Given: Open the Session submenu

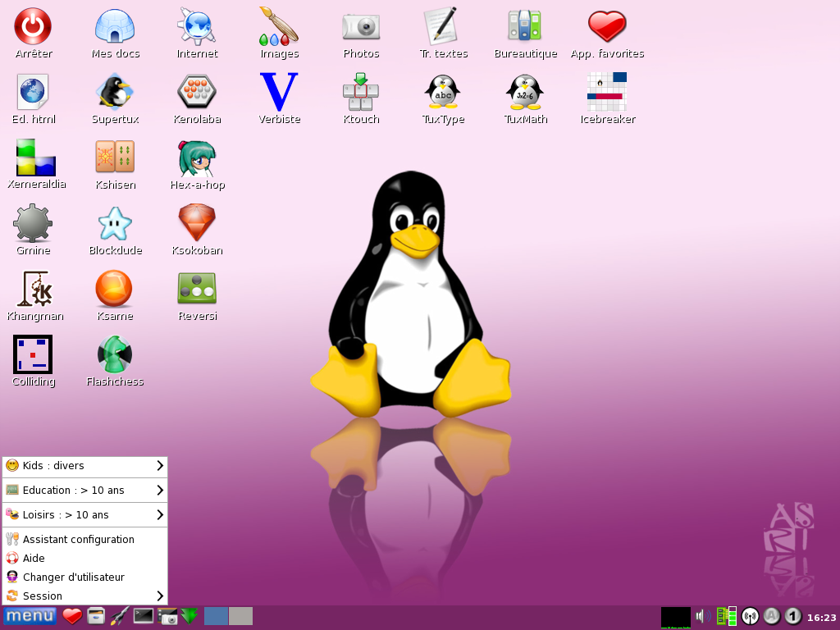Looking at the screenshot, I should tap(84, 596).
